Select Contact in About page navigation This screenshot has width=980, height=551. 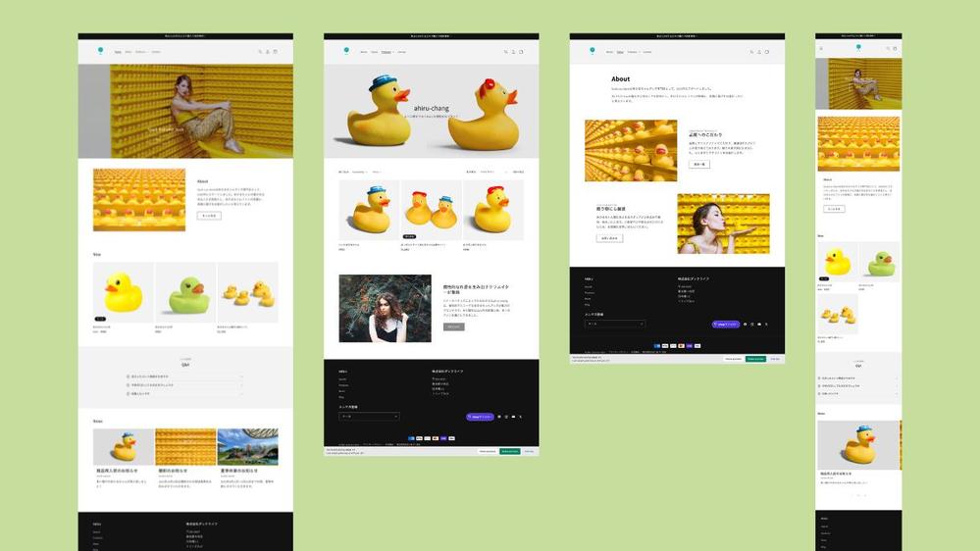646,52
